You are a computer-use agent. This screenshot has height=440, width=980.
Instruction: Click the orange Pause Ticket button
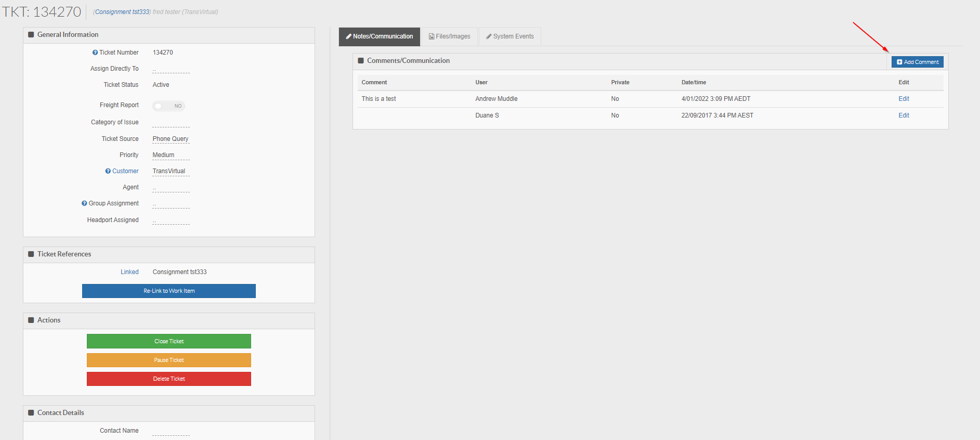tap(169, 360)
